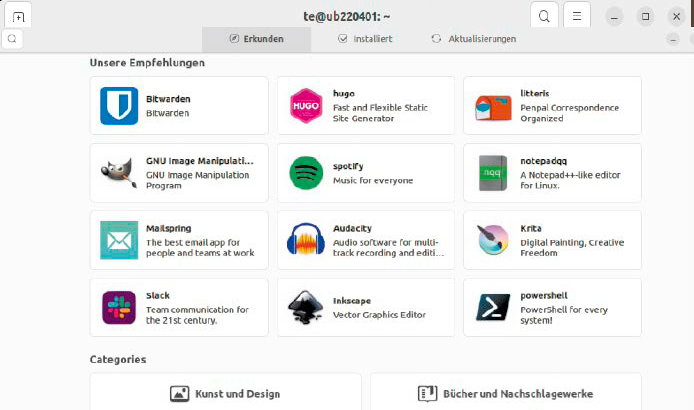
Task: Maximize the terminal window
Action: coord(645,16)
